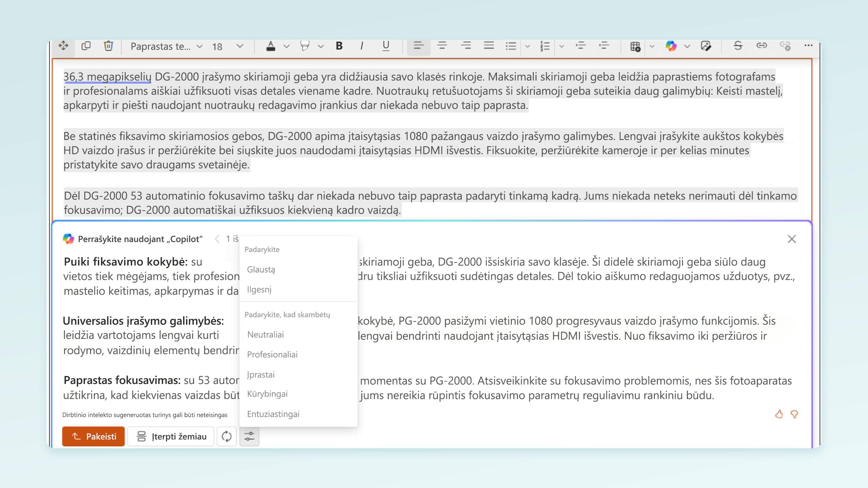
Task: Click the thumbs up feedback icon
Action: click(x=779, y=414)
